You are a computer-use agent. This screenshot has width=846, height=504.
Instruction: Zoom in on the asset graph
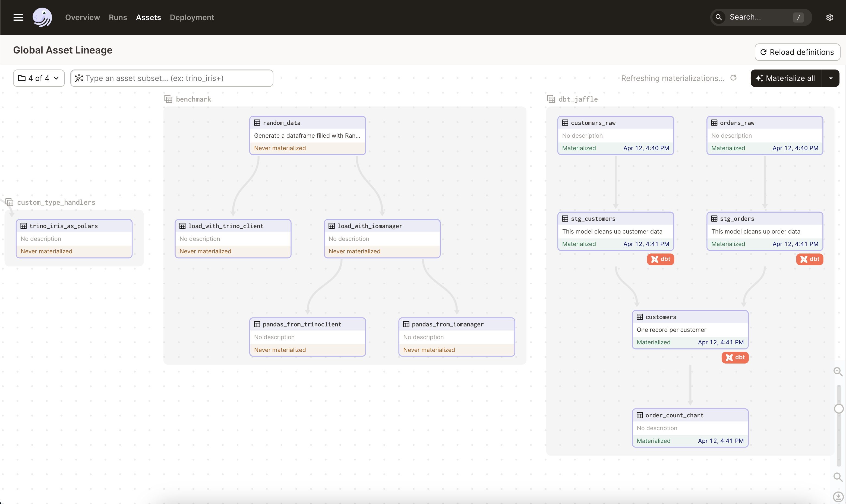point(838,371)
